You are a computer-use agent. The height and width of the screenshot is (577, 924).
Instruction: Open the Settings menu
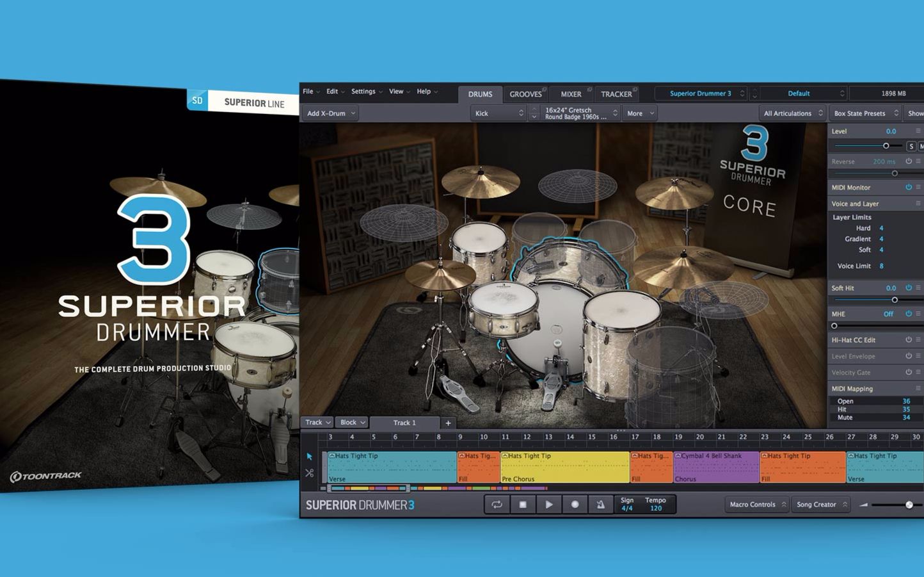pyautogui.click(x=367, y=92)
